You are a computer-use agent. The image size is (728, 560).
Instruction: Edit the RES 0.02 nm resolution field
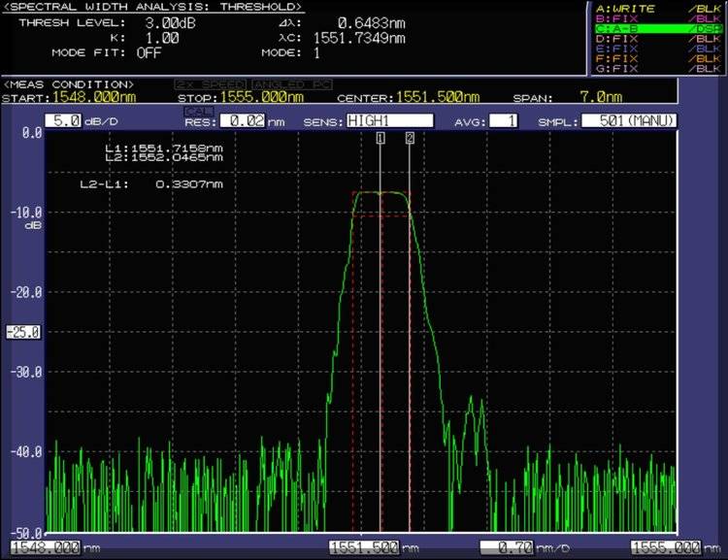pos(243,121)
